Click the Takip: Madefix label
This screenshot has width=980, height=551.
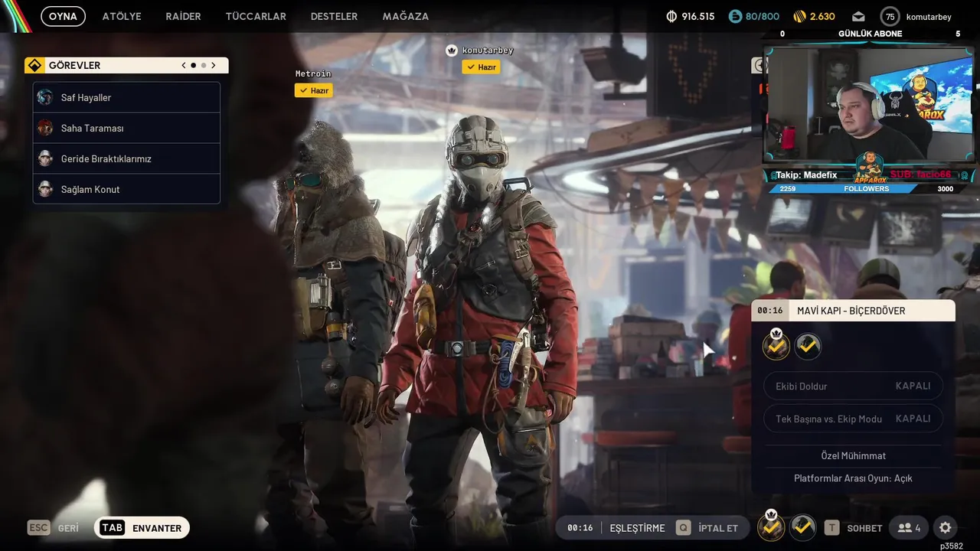coord(807,175)
